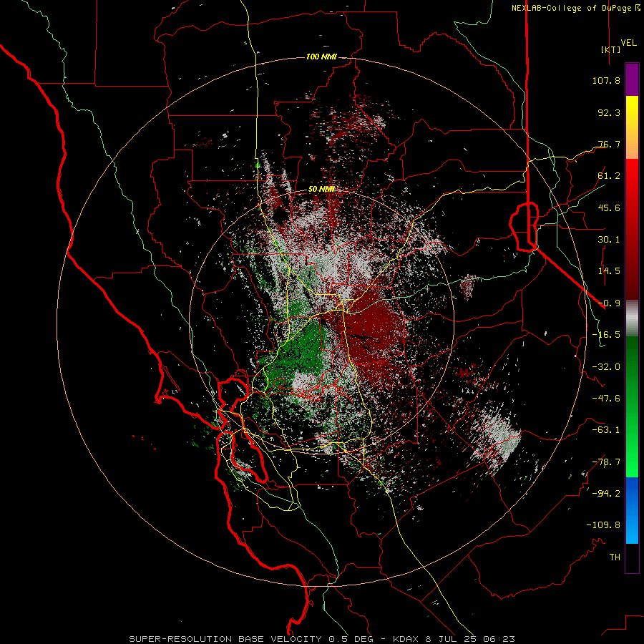Image resolution: width=644 pixels, height=644 pixels.
Task: Select the -16.5 legend value
Action: click(606, 335)
